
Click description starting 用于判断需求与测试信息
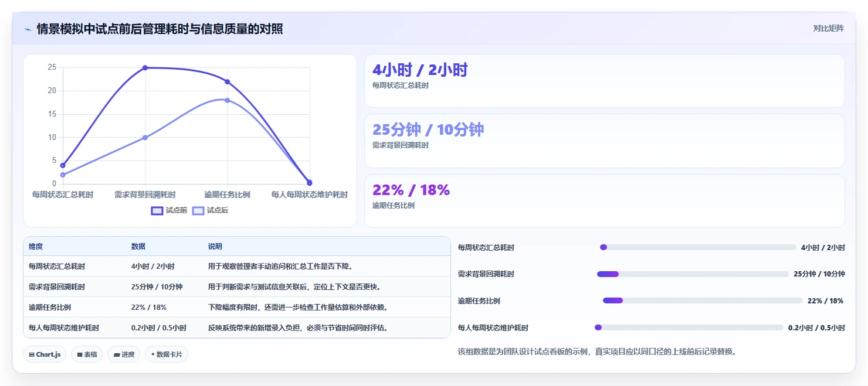tap(294, 287)
